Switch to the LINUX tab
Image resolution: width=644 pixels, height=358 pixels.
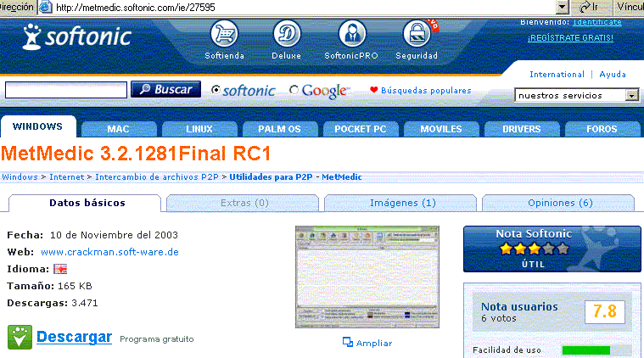click(199, 129)
